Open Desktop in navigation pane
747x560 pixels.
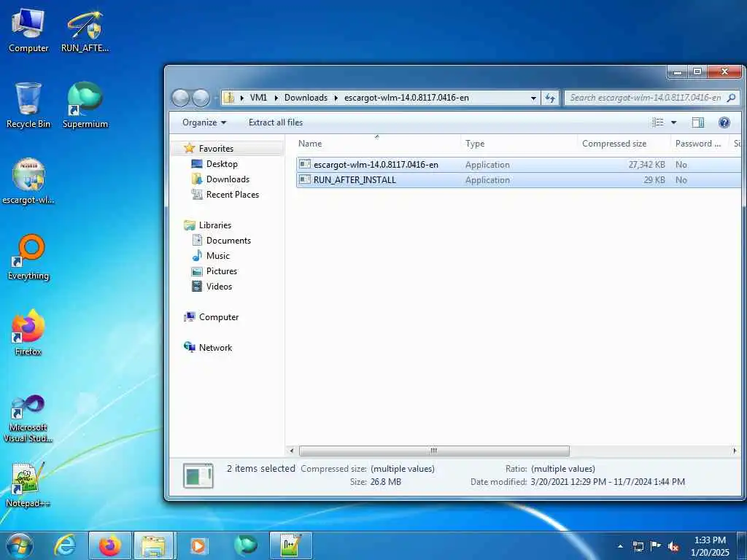tap(222, 164)
